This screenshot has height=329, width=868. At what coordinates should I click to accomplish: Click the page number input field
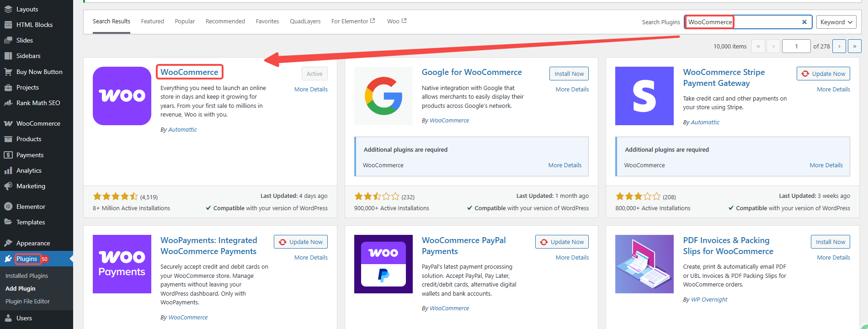point(796,46)
